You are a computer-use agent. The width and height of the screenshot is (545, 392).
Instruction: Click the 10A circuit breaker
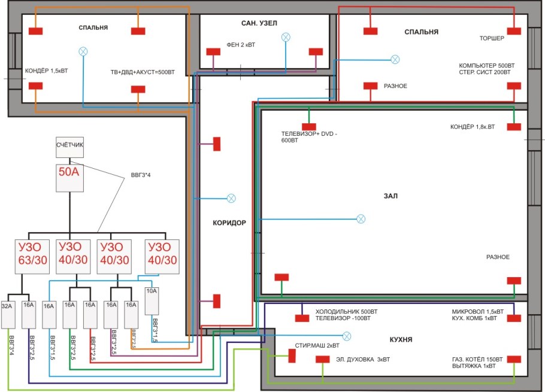point(153,300)
